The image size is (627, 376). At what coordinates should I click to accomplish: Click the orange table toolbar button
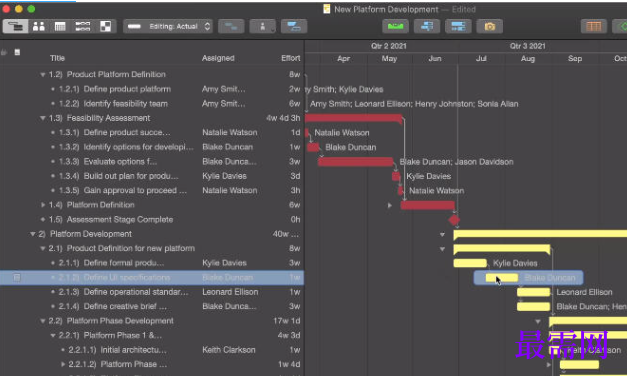point(594,26)
